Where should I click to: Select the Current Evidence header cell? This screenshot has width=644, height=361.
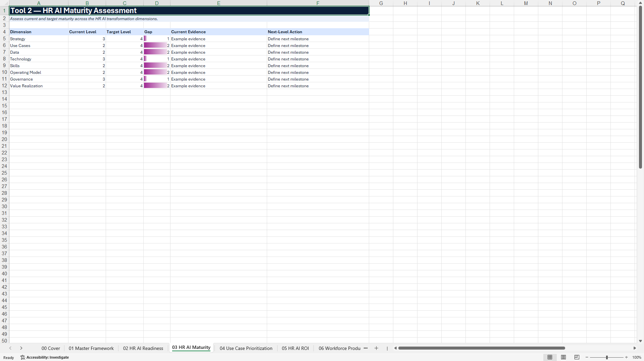point(218,32)
